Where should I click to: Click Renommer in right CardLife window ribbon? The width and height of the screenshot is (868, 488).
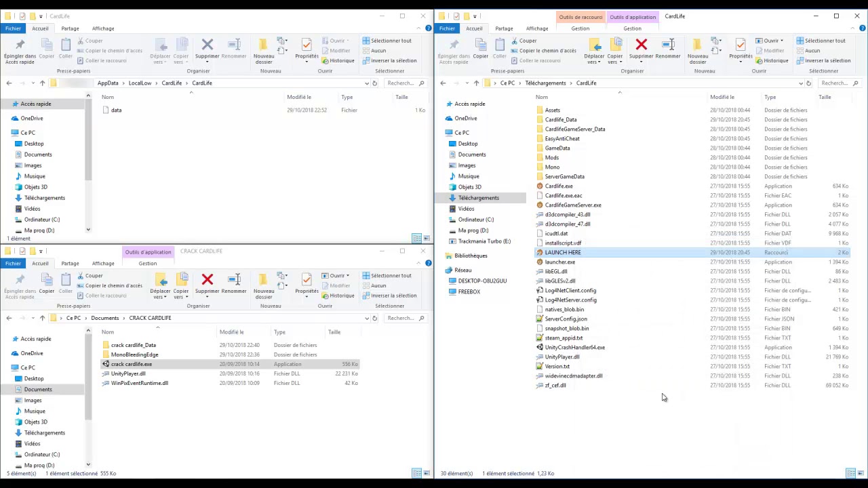coord(668,49)
